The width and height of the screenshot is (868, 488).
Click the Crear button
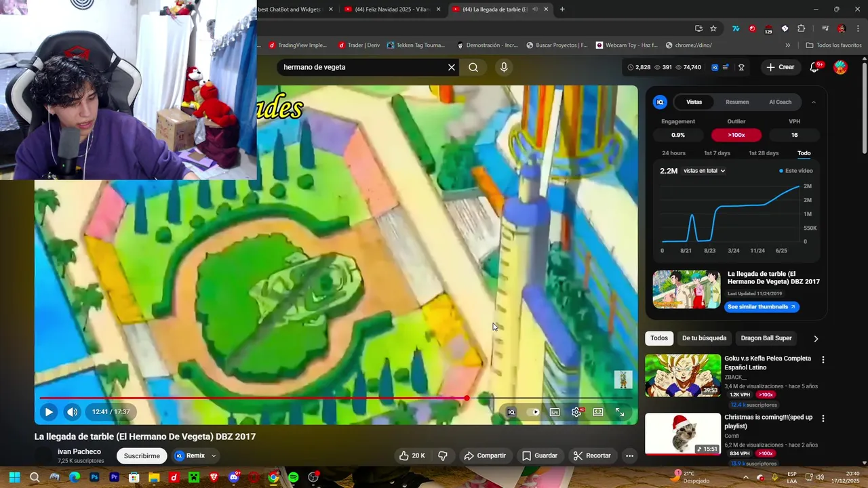click(x=780, y=67)
